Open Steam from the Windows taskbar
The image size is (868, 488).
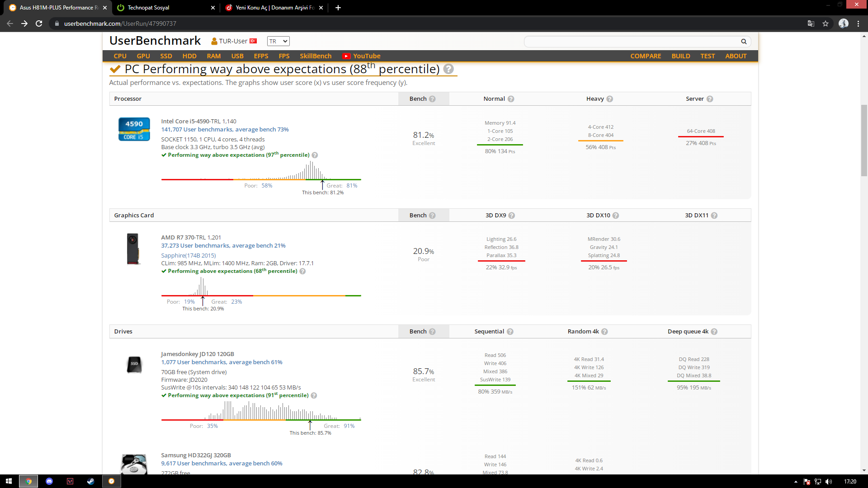click(x=90, y=481)
